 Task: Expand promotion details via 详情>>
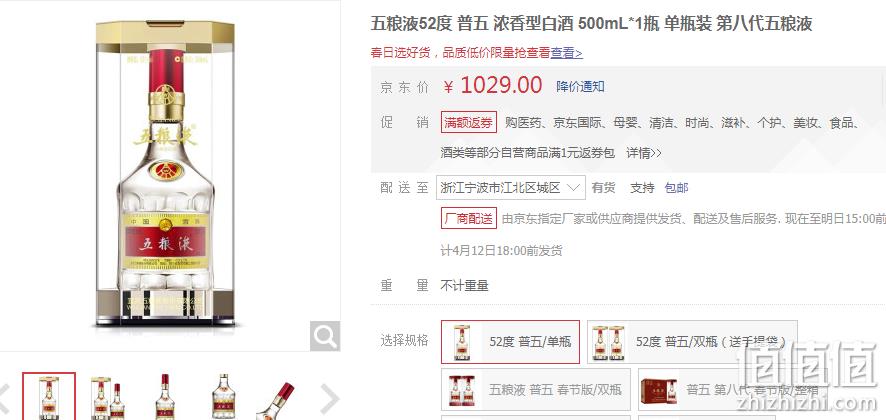[x=644, y=153]
